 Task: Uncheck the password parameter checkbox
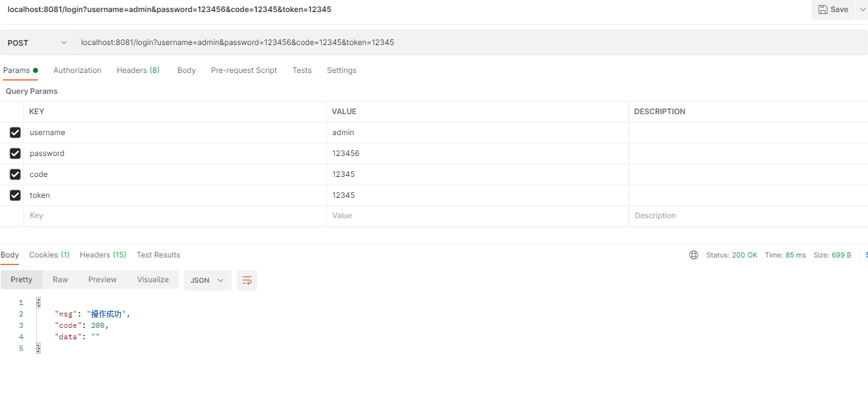[15, 153]
